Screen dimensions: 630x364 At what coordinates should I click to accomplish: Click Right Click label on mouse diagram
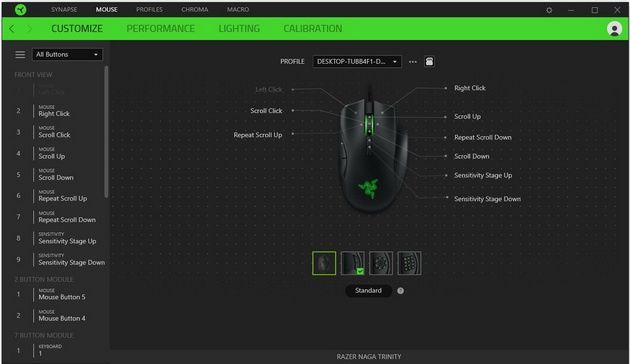tap(470, 88)
